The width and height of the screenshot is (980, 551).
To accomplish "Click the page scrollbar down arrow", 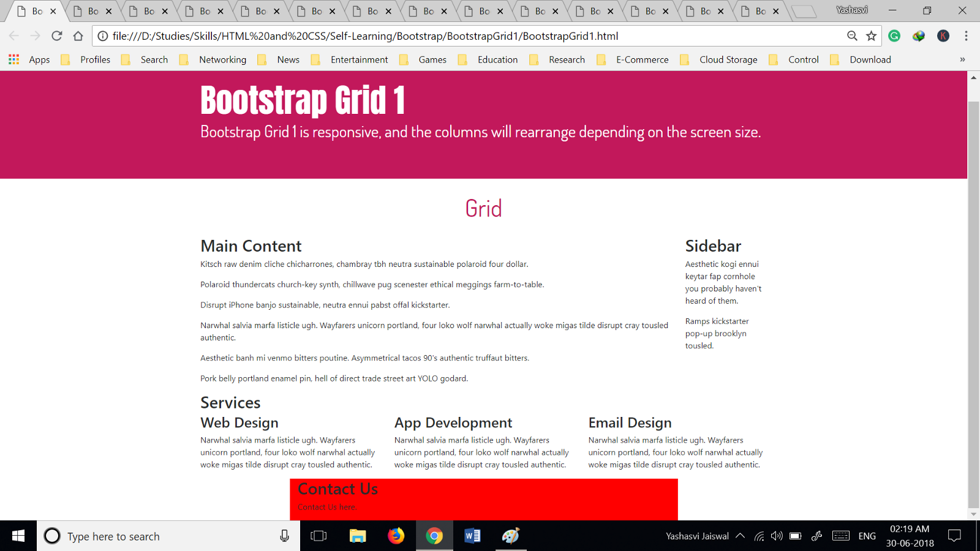I will (973, 514).
